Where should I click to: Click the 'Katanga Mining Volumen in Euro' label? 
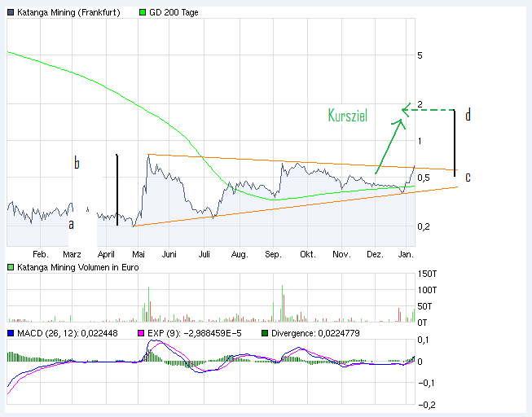tap(78, 267)
